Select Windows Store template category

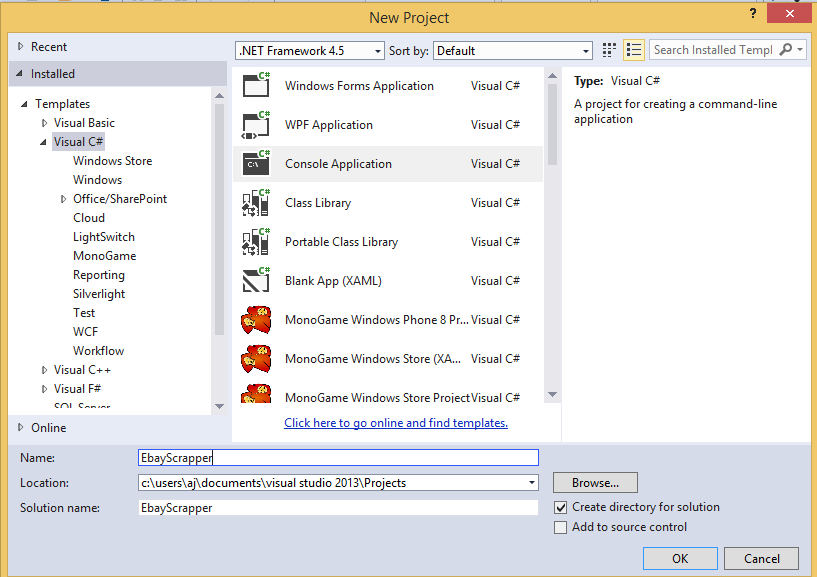coord(113,161)
